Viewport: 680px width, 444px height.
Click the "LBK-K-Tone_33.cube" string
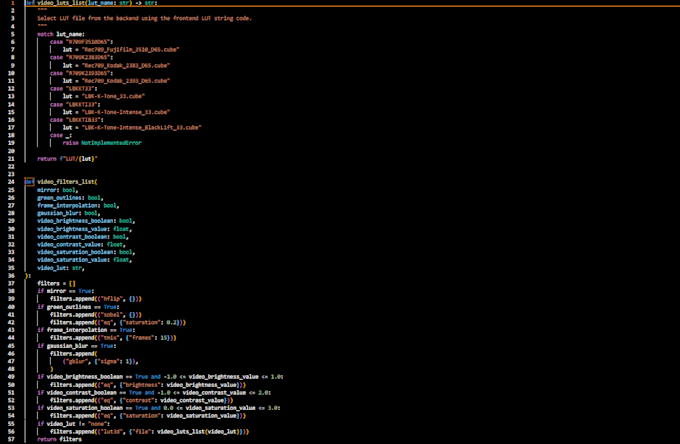pos(113,96)
